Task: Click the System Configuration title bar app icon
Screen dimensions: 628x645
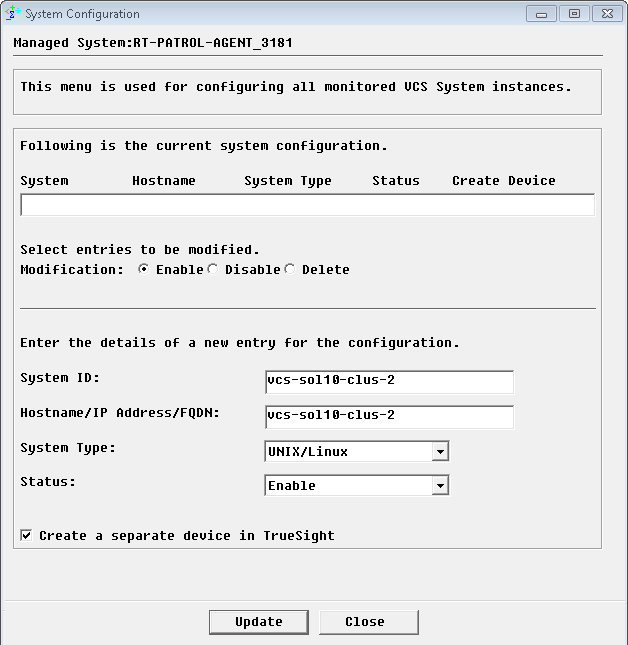Action: click(12, 14)
